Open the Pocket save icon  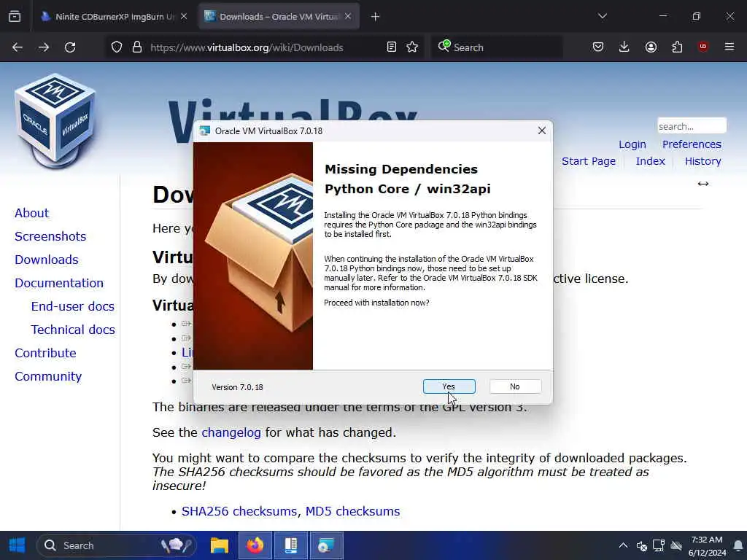(x=598, y=47)
